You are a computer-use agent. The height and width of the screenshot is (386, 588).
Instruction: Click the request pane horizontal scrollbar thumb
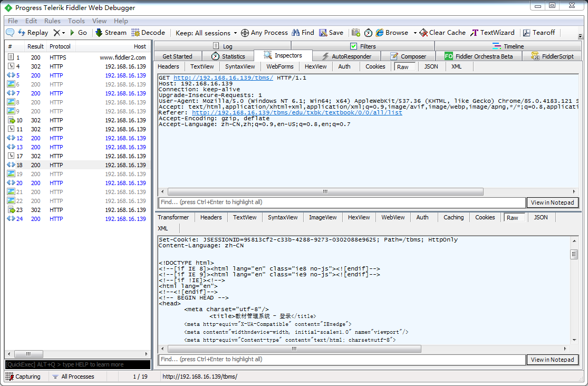click(x=325, y=192)
